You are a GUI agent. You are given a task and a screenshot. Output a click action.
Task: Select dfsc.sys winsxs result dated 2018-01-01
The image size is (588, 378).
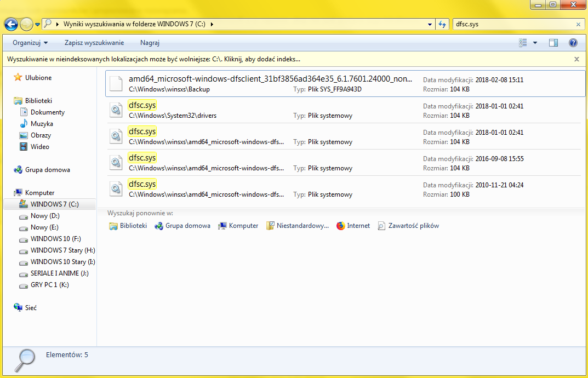click(x=345, y=136)
